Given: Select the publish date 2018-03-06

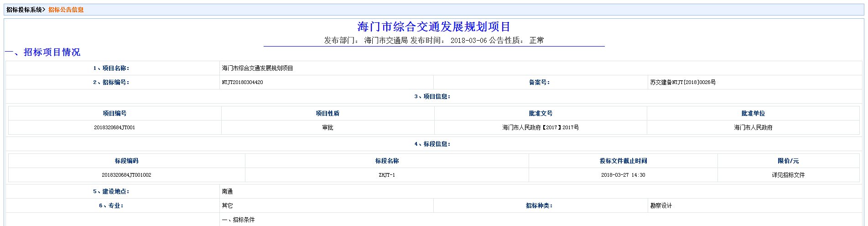Looking at the screenshot, I should tap(468, 41).
